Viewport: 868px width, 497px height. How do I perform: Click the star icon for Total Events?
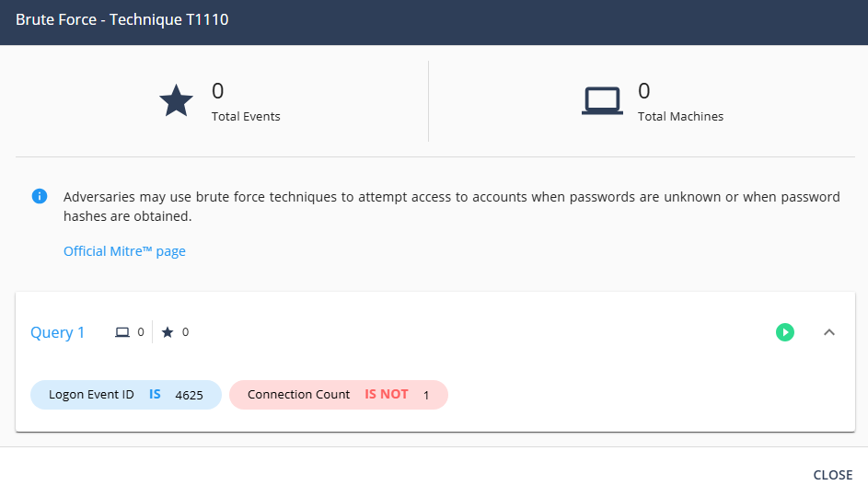(176, 101)
